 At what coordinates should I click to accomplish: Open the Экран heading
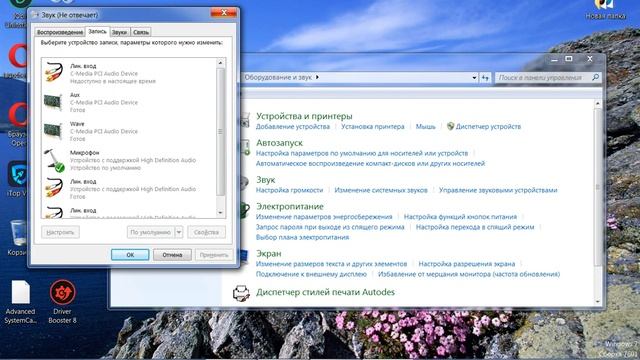pos(269,253)
